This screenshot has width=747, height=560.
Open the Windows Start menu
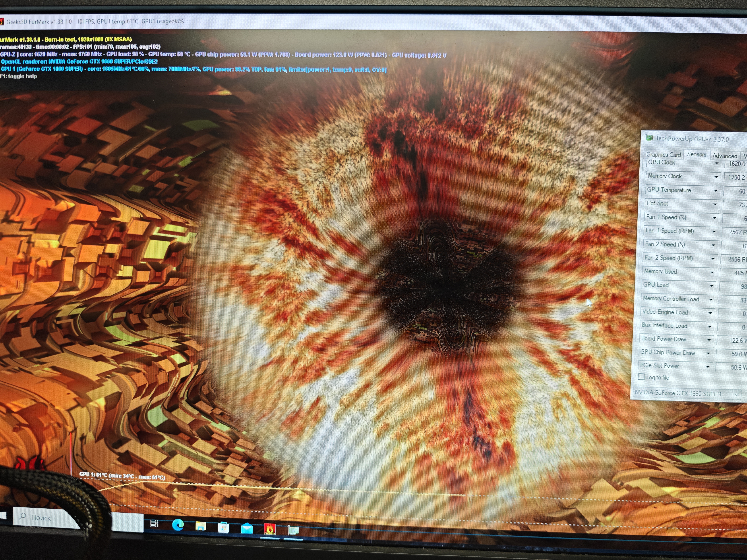coord(3,516)
